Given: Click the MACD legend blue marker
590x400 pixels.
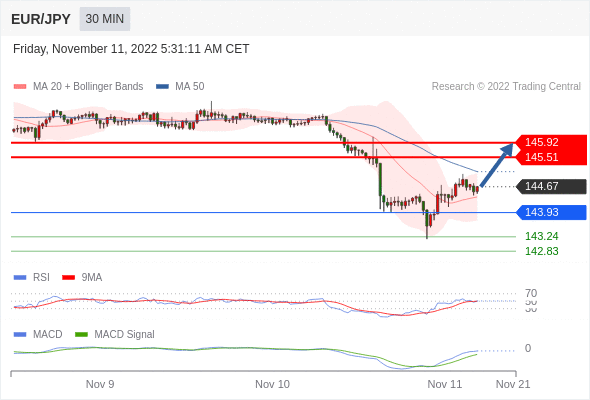Looking at the screenshot, I should (20, 335).
